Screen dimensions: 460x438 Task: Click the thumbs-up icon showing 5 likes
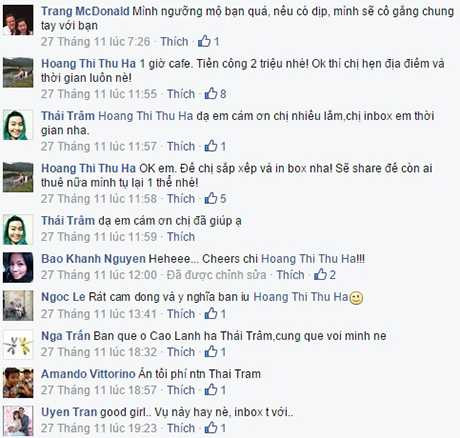tap(211, 199)
